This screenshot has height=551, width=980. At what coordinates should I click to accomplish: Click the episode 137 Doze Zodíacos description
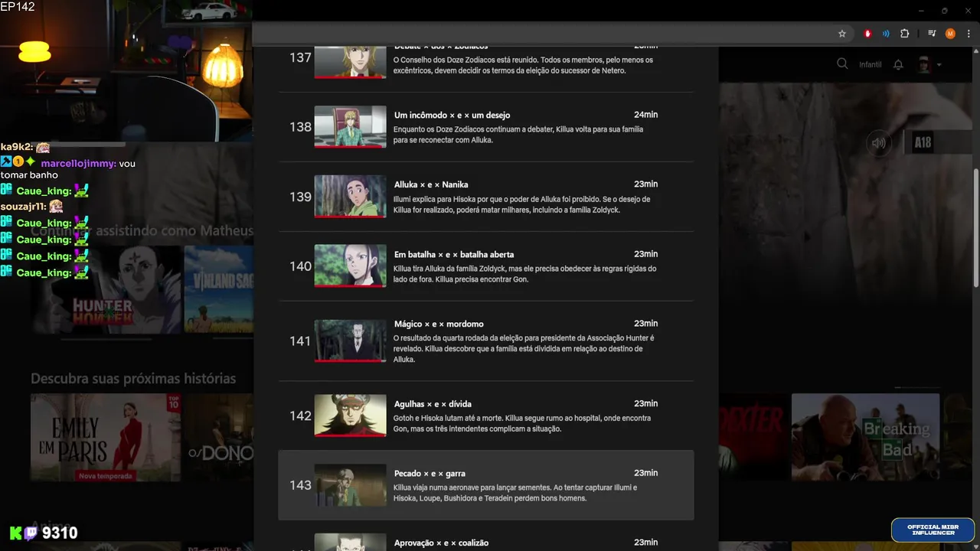click(523, 65)
